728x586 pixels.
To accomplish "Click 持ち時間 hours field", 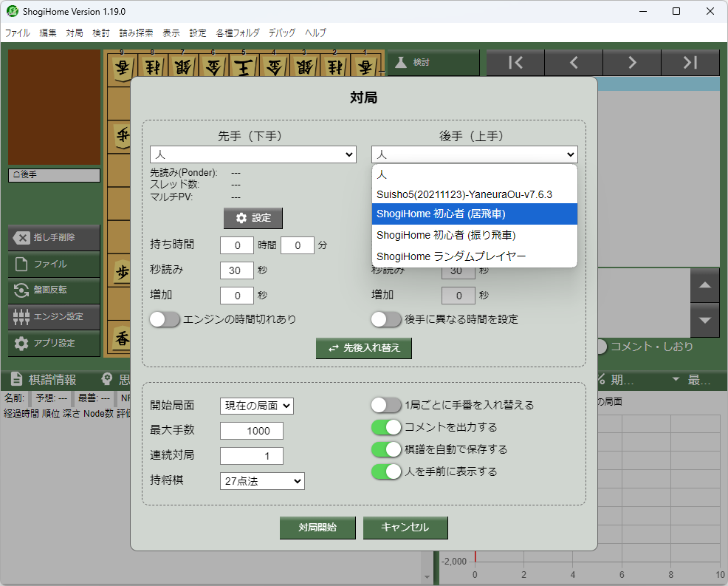I will click(x=237, y=245).
